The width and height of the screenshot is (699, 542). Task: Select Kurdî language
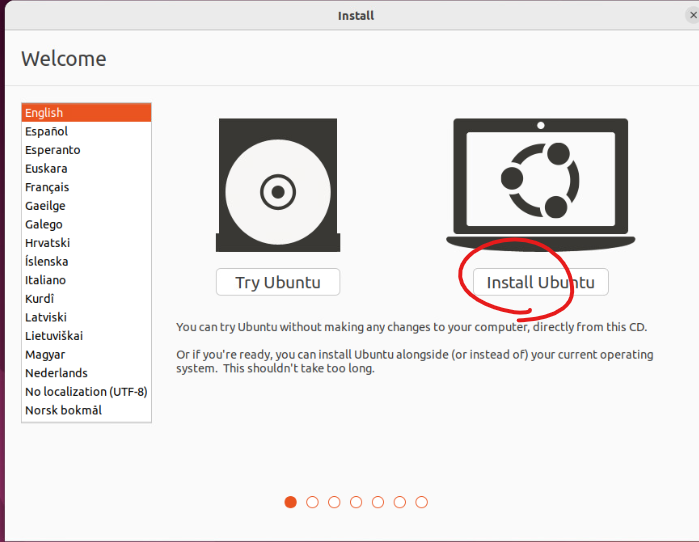pyautogui.click(x=86, y=299)
